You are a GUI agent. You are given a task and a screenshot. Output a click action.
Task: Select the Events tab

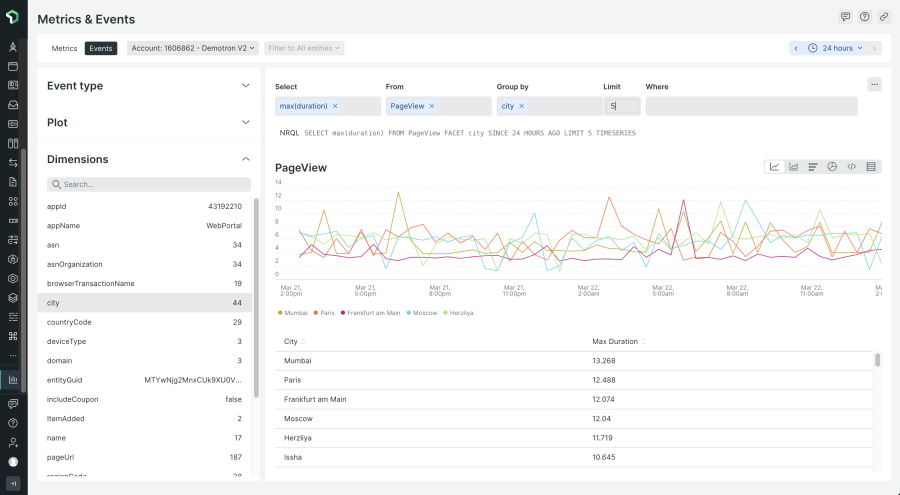pos(100,48)
